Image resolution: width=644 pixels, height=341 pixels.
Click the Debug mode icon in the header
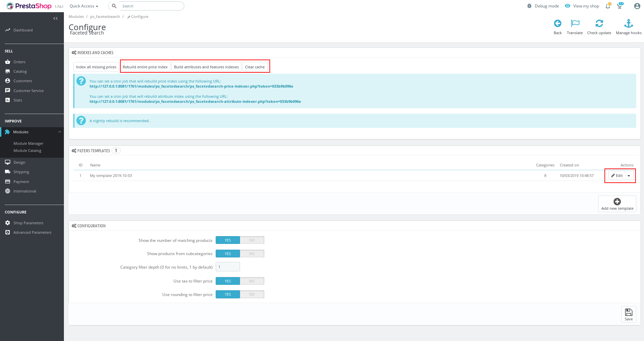(529, 6)
